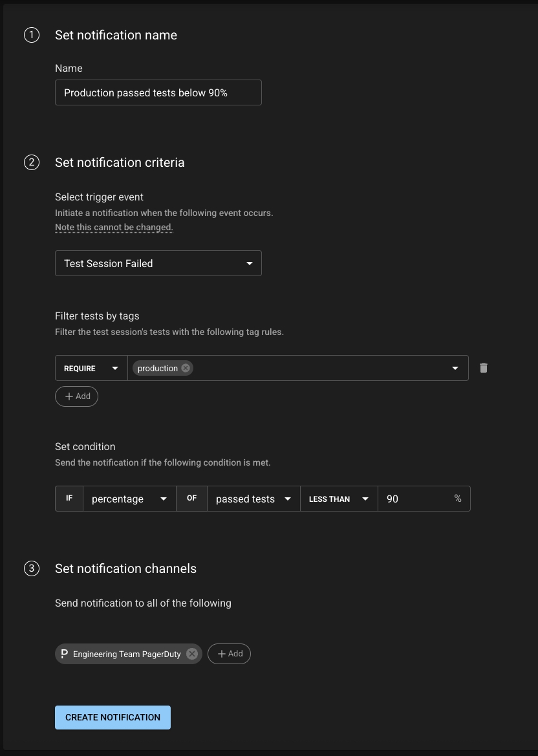Click the CREATE NOTIFICATION button
This screenshot has width=538, height=756.
tap(113, 717)
